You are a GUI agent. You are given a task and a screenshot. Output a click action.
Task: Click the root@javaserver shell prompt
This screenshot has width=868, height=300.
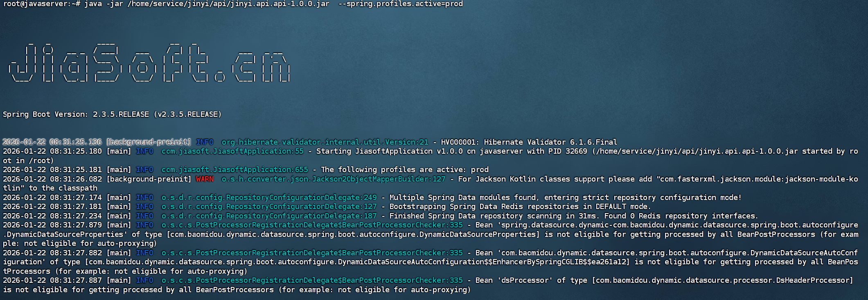(41, 4)
